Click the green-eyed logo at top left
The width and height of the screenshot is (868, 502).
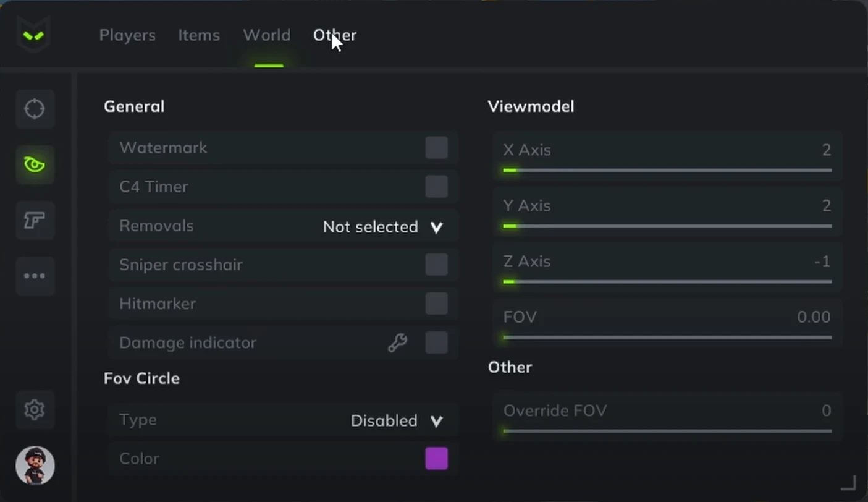coord(34,35)
